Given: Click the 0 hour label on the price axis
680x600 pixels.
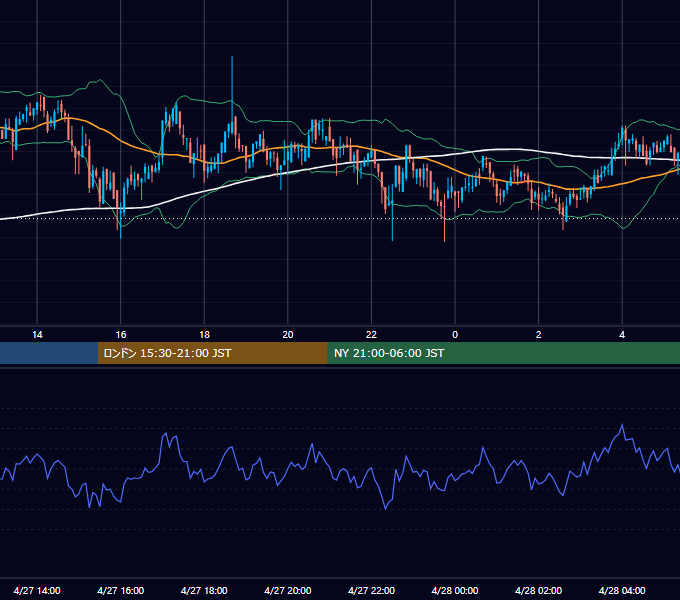Looking at the screenshot, I should tap(455, 335).
